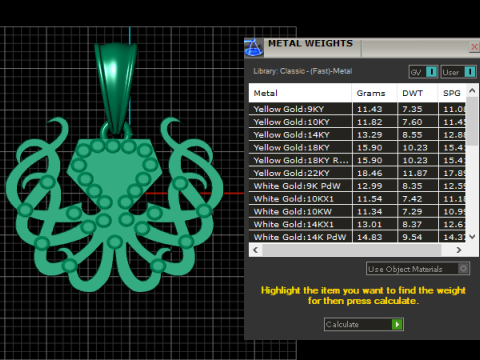
Task: Click the 11.87 DWT cell
Action: tap(418, 173)
